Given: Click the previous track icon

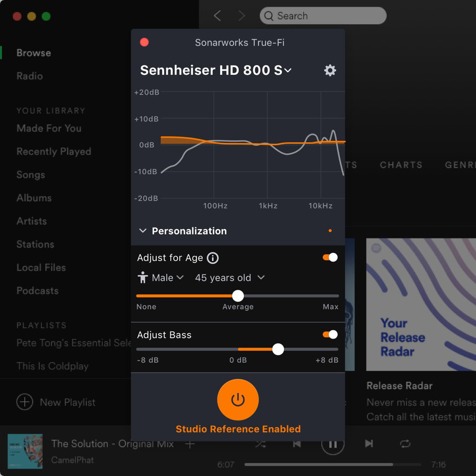Looking at the screenshot, I should click(297, 444).
